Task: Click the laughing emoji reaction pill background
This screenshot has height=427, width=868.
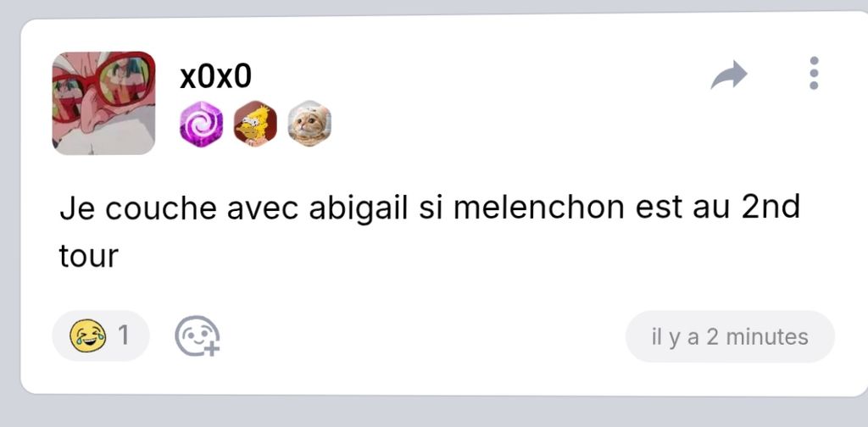Action: click(101, 335)
